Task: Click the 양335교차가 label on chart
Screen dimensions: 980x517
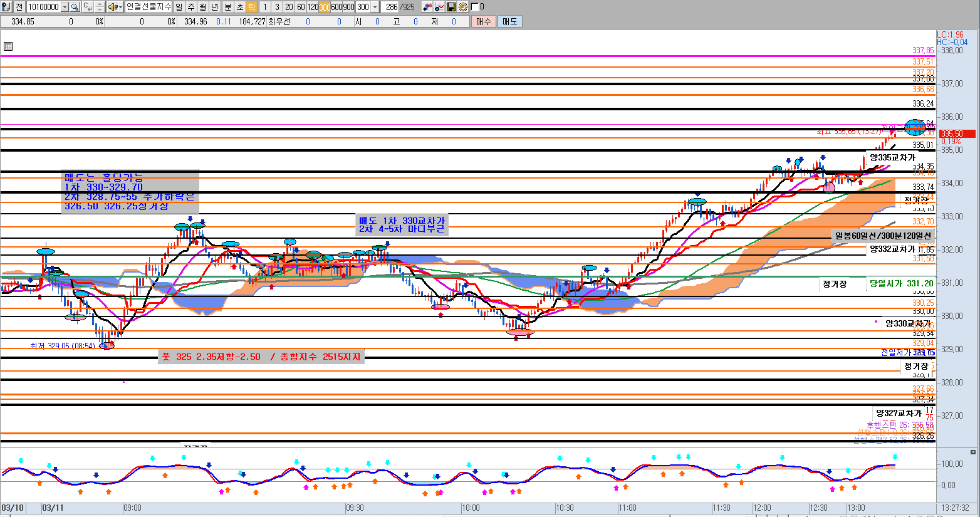Action: (x=892, y=157)
